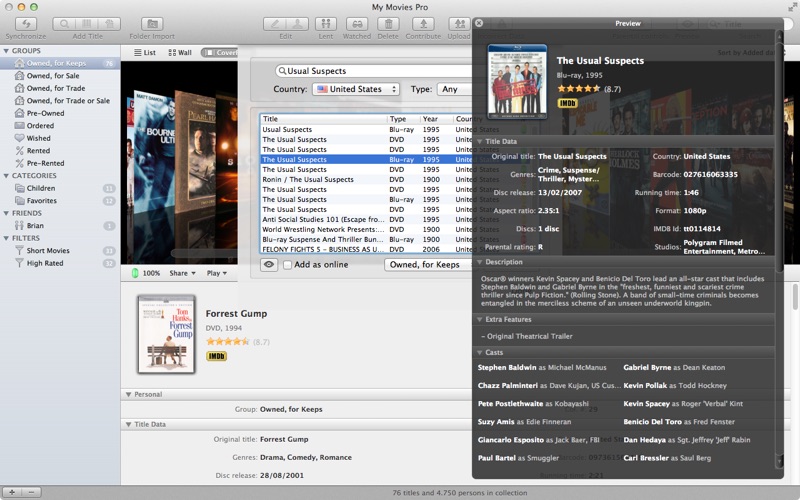Switch to Wall view
Viewport: 800px width, 500px height.
180,53
